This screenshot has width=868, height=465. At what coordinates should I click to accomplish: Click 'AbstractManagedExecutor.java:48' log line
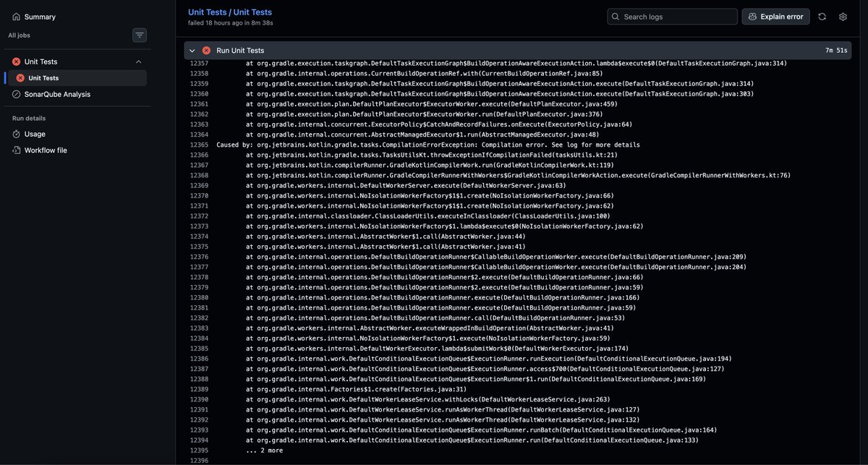[422, 135]
